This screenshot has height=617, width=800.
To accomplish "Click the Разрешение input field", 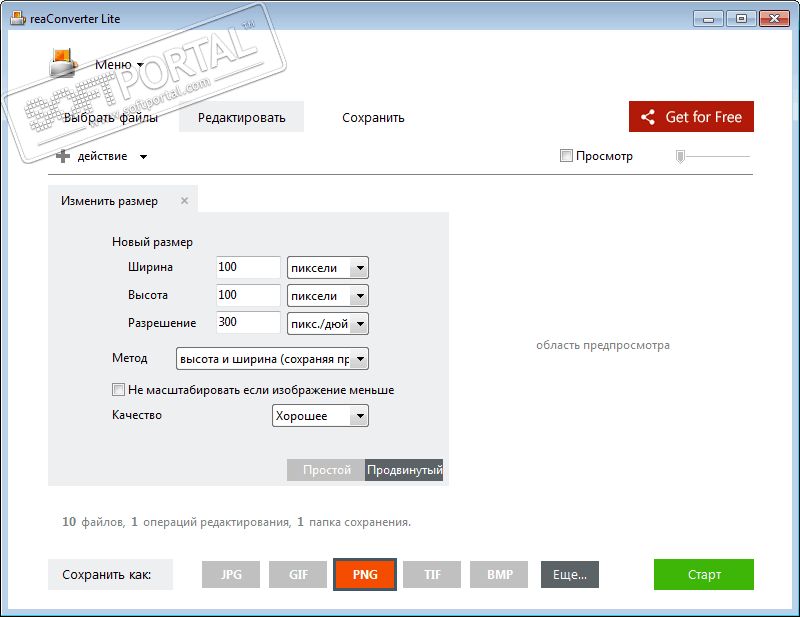I will [x=248, y=322].
